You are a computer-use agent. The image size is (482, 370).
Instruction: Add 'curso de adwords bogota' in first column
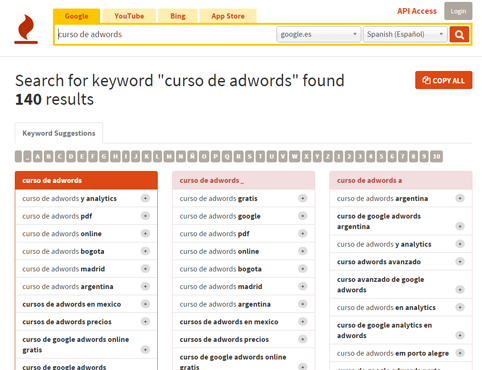(x=145, y=251)
